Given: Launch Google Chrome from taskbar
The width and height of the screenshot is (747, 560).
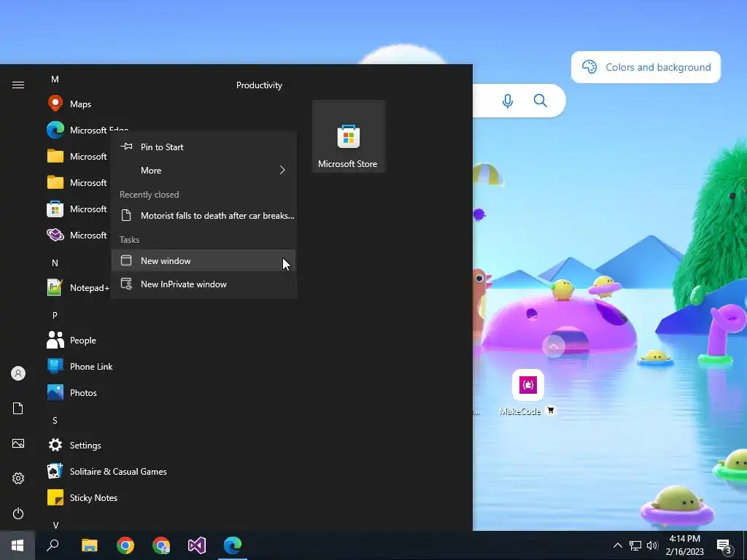Looking at the screenshot, I should pos(125,545).
